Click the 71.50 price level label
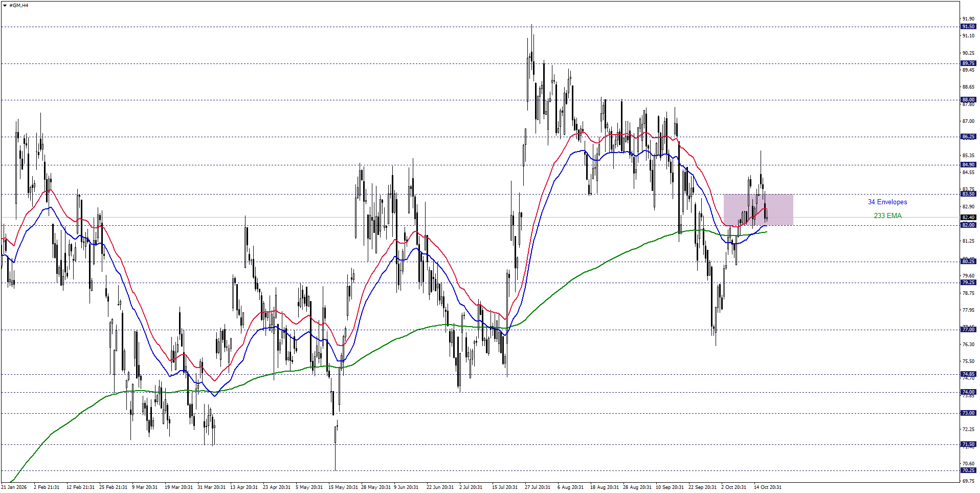This screenshot has height=493, width=980. (968, 444)
